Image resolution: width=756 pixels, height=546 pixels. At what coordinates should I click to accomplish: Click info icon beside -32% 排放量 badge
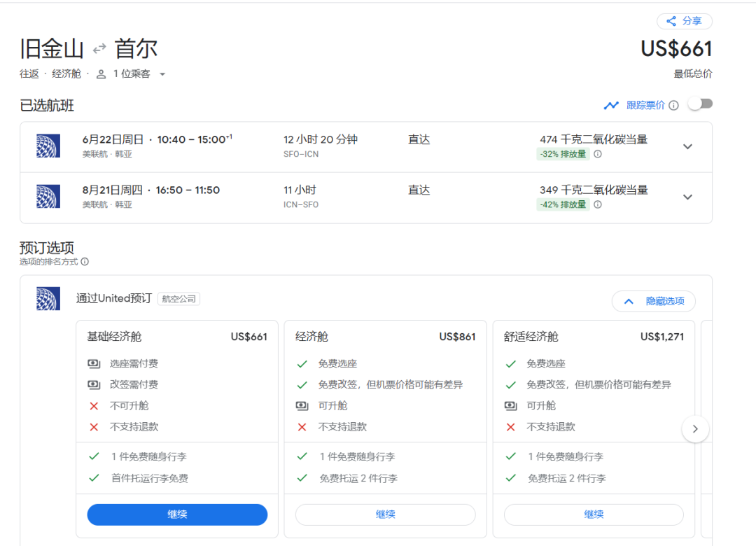click(x=598, y=154)
